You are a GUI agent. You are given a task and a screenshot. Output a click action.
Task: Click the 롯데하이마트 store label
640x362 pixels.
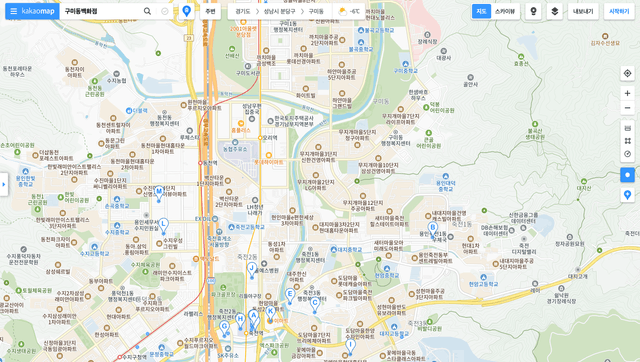tap(269, 162)
